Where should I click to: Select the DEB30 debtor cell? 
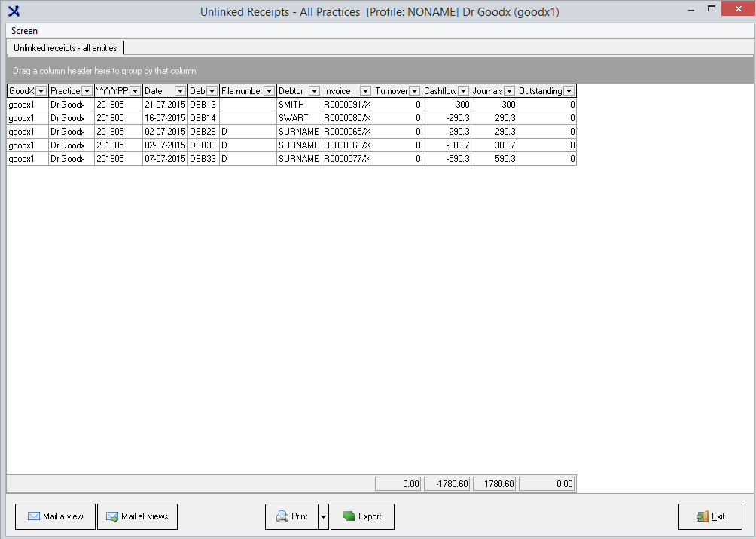tap(203, 145)
